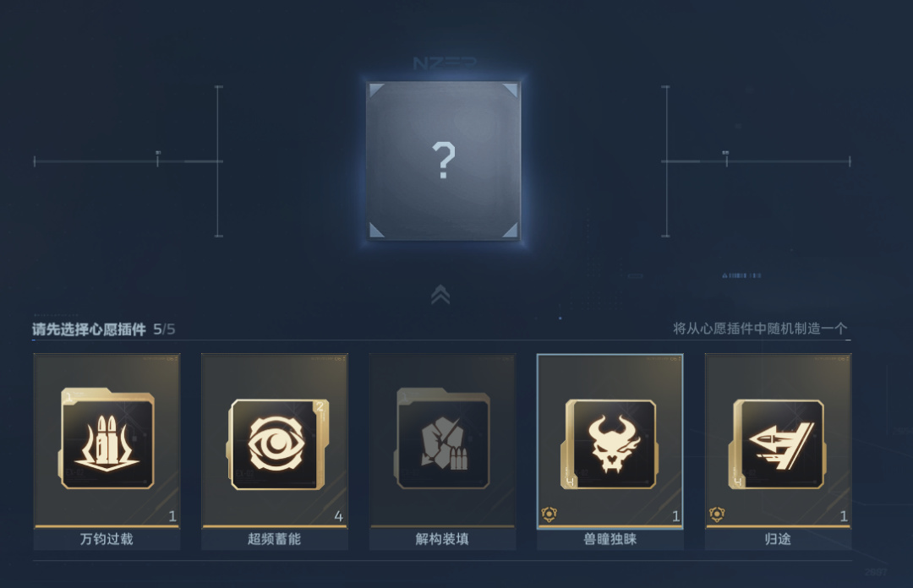Screen dimensions: 913x588
Task: Click the wish badge on 归途 card
Action: click(717, 514)
